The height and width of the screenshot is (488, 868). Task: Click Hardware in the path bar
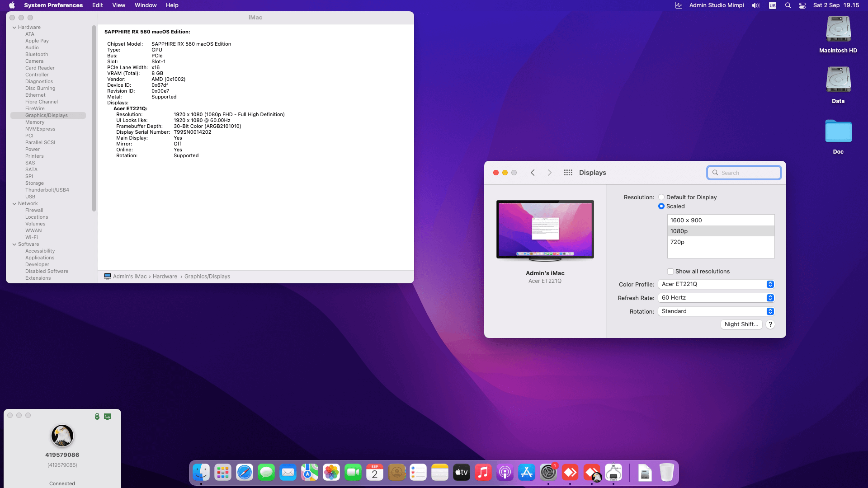click(x=165, y=277)
